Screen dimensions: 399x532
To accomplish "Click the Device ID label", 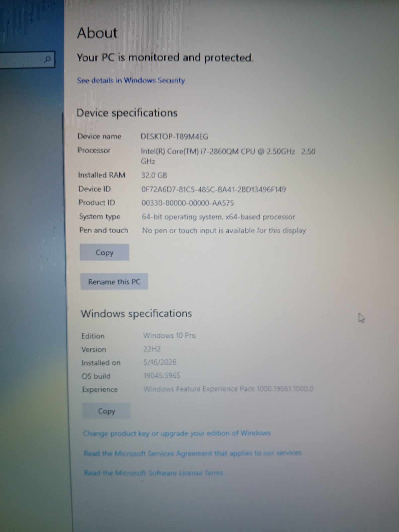I will tap(95, 189).
